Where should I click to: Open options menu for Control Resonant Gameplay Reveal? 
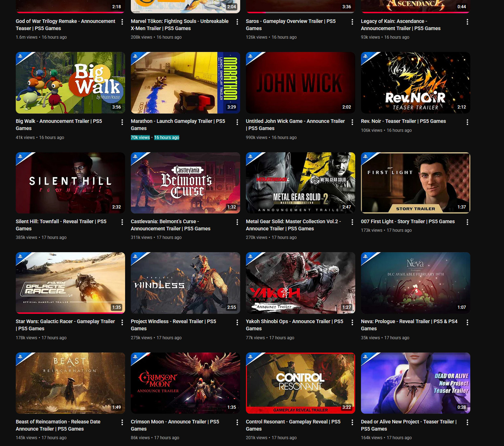352,422
